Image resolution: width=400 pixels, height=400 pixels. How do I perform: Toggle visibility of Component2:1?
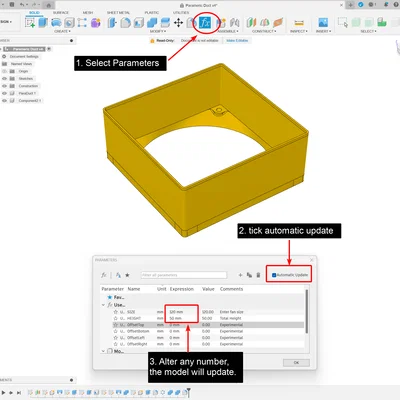pos(4,101)
